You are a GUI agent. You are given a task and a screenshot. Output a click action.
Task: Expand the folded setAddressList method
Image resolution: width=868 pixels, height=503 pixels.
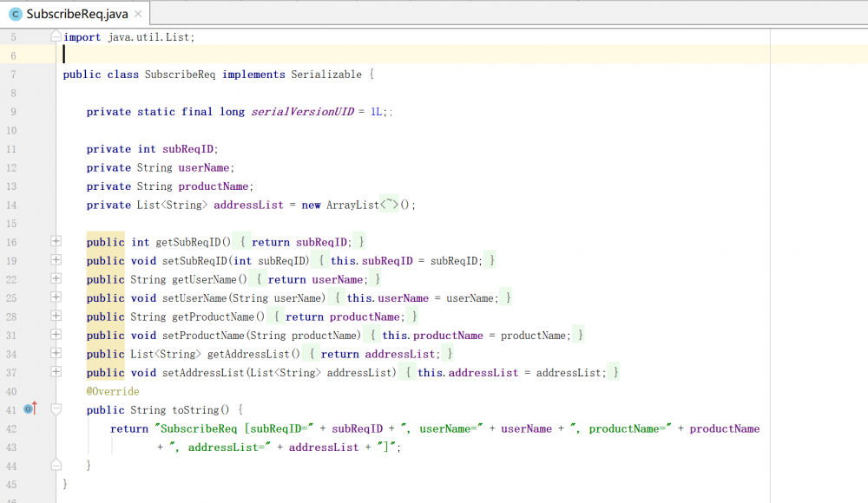(56, 372)
